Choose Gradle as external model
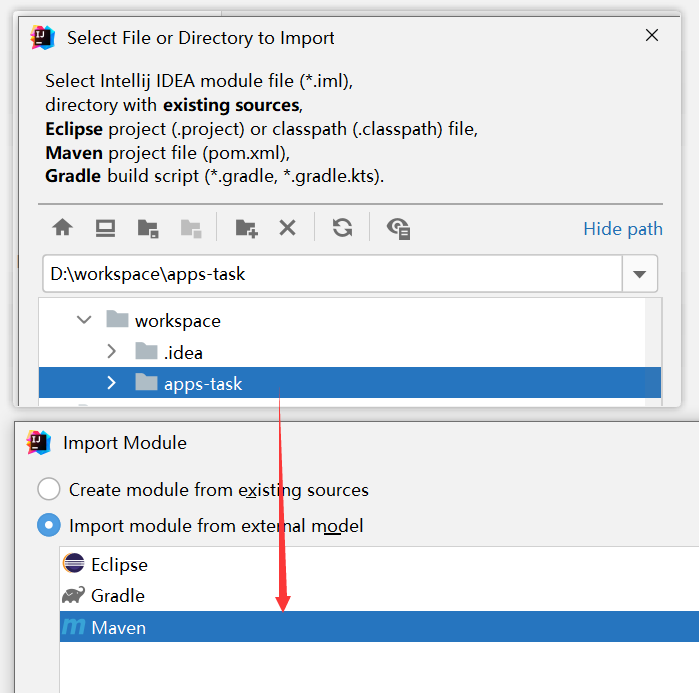Screen dimensions: 699x693 (x=379, y=595)
